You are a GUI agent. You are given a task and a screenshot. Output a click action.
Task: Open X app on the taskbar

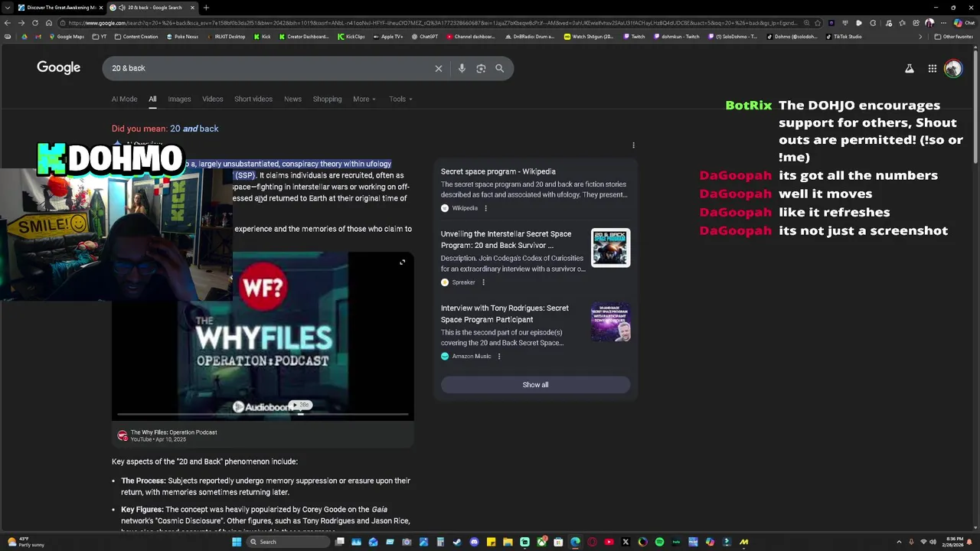pyautogui.click(x=626, y=542)
